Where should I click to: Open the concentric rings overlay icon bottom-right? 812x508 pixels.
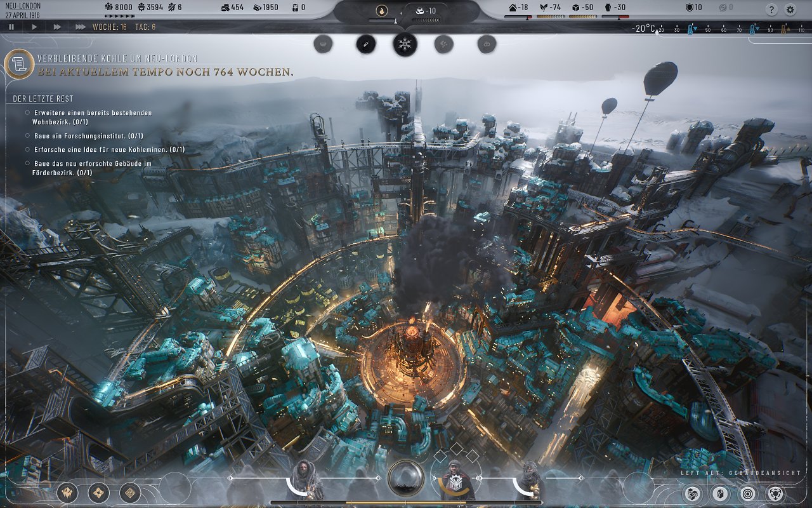click(748, 493)
